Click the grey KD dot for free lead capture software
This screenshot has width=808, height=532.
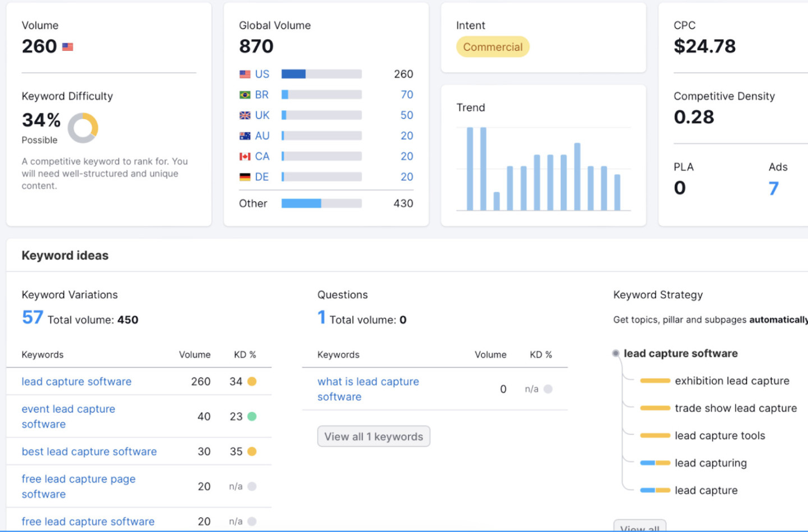(x=252, y=521)
